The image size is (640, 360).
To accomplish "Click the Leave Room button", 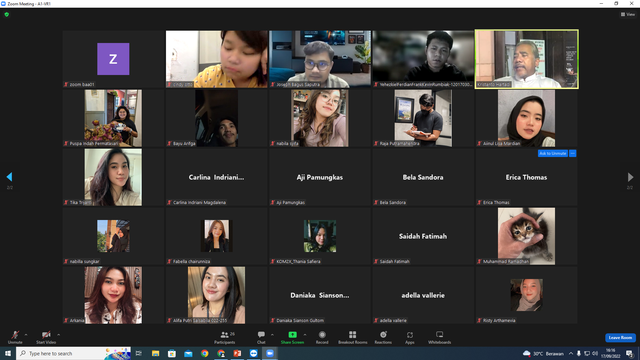I will pos(620,338).
